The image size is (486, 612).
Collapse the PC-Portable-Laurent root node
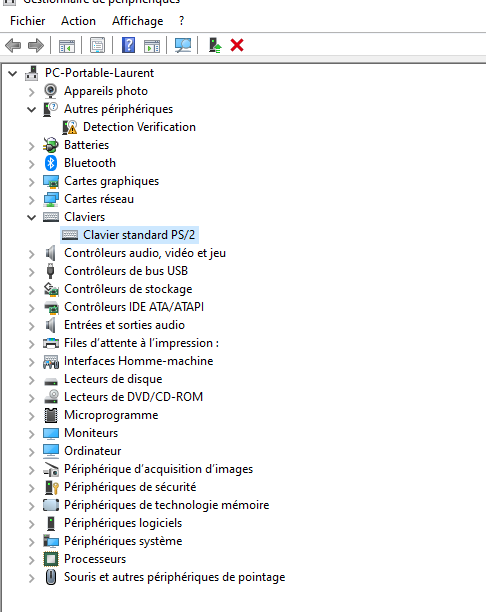(x=13, y=73)
